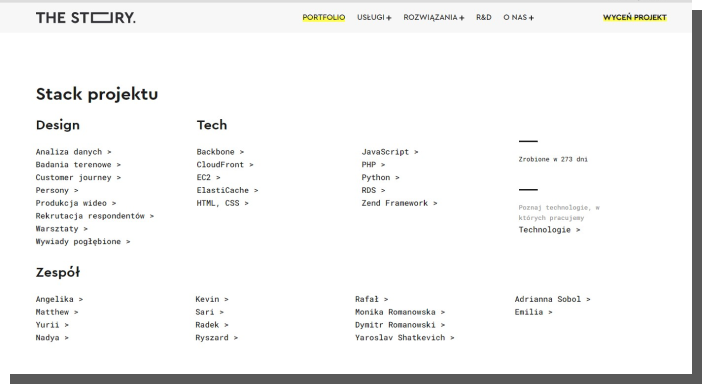This screenshot has width=702, height=384.
Task: View team member Rafał
Action: (x=372, y=299)
